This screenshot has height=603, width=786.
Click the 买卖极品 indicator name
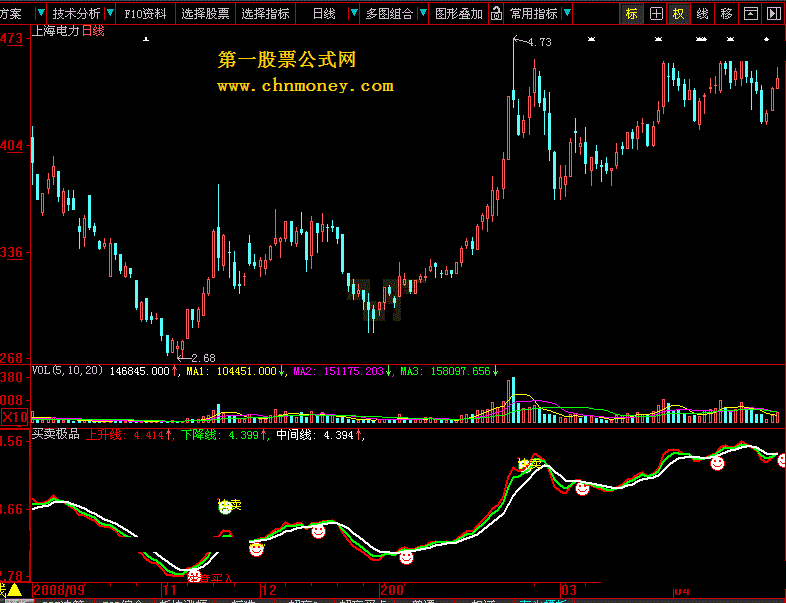pos(56,434)
